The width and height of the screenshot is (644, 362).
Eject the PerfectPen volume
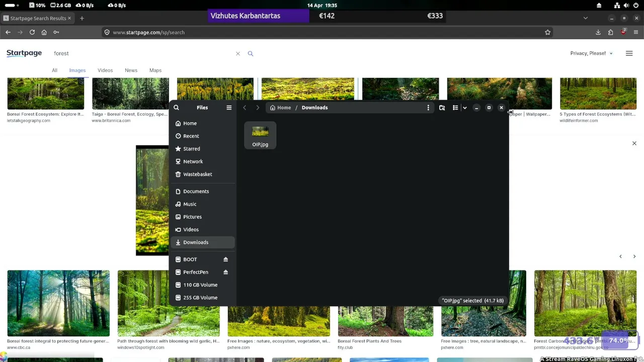[x=225, y=272]
